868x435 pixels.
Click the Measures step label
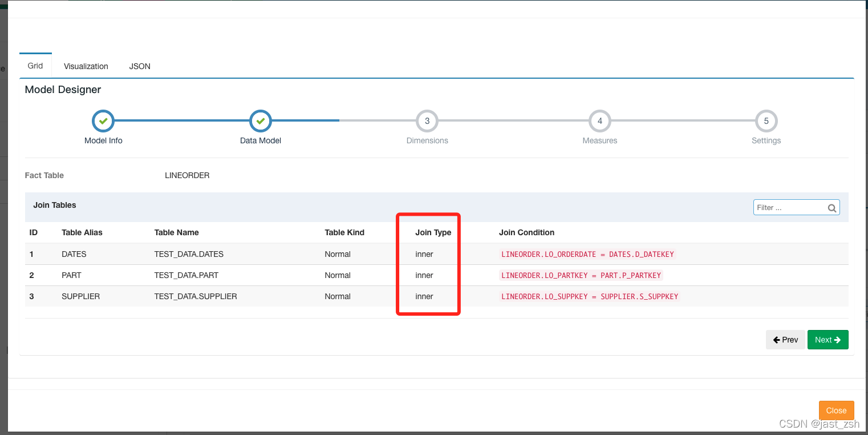click(x=600, y=140)
